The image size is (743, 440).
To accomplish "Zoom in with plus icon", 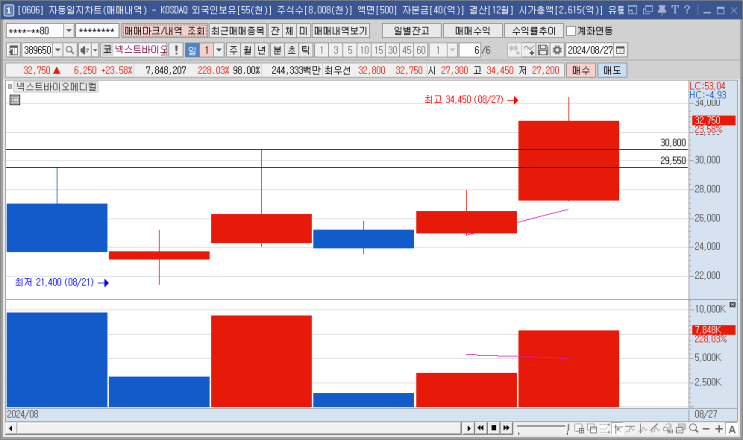I will 719,428.
